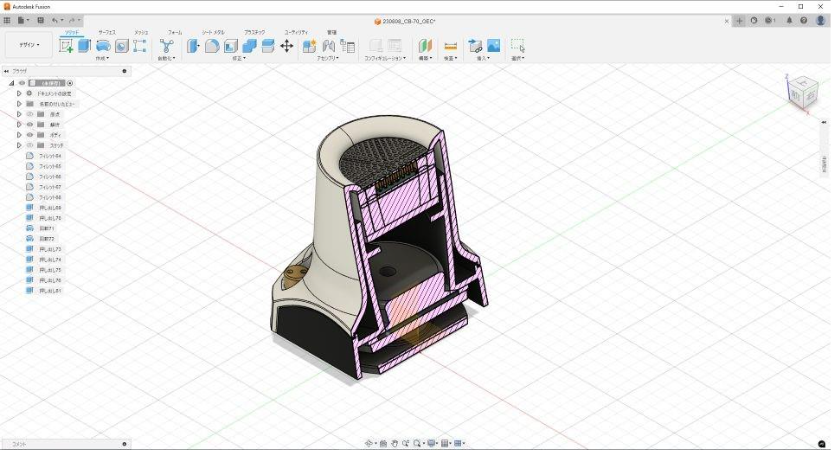The image size is (831, 450).
Task: Toggle visibility of the スケッチ folder
Action: pyautogui.click(x=29, y=145)
